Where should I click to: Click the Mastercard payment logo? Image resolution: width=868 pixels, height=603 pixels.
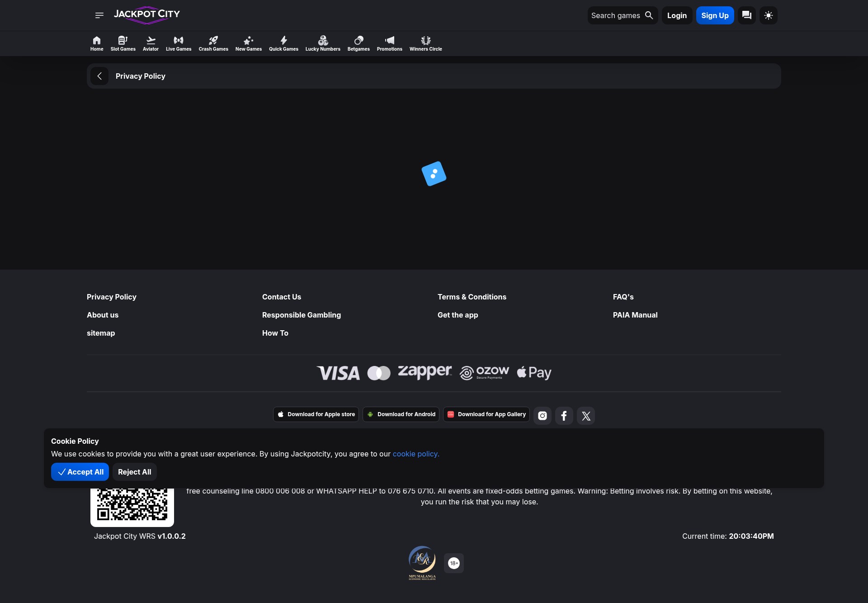click(379, 373)
